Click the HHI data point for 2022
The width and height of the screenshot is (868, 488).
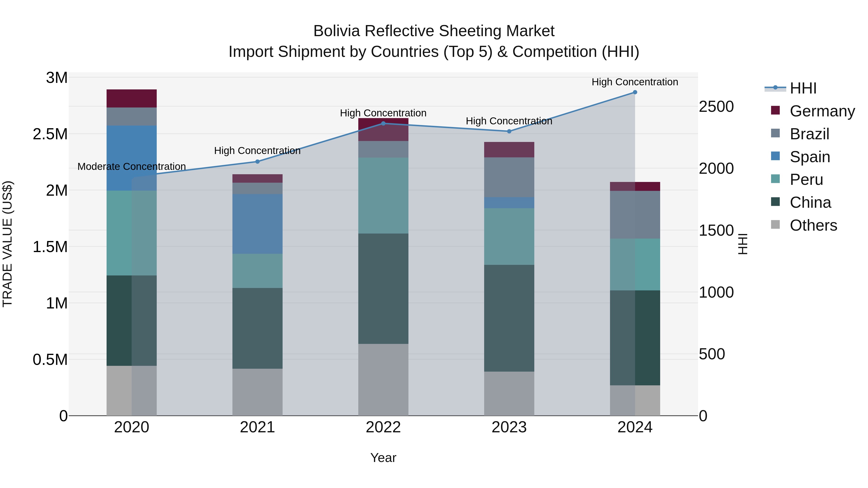pos(383,123)
